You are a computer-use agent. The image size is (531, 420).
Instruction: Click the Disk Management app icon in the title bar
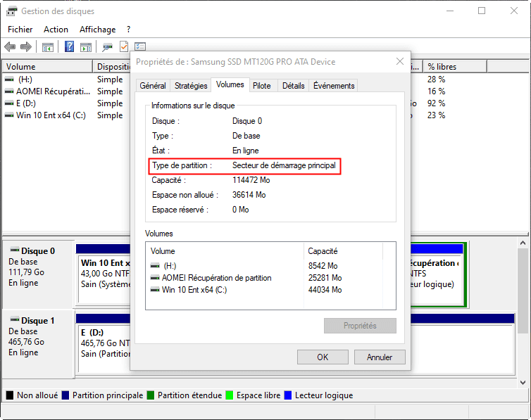point(11,11)
